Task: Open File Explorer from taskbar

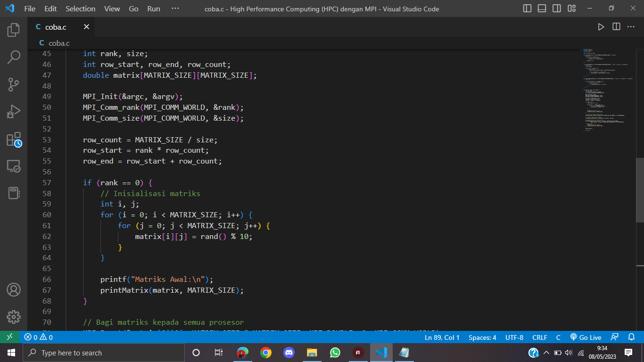Action: point(312,353)
